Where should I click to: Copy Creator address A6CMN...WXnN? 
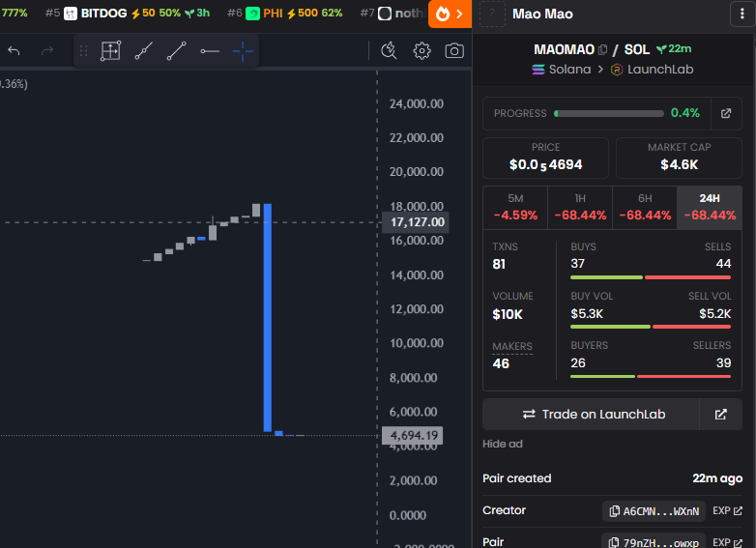[654, 511]
